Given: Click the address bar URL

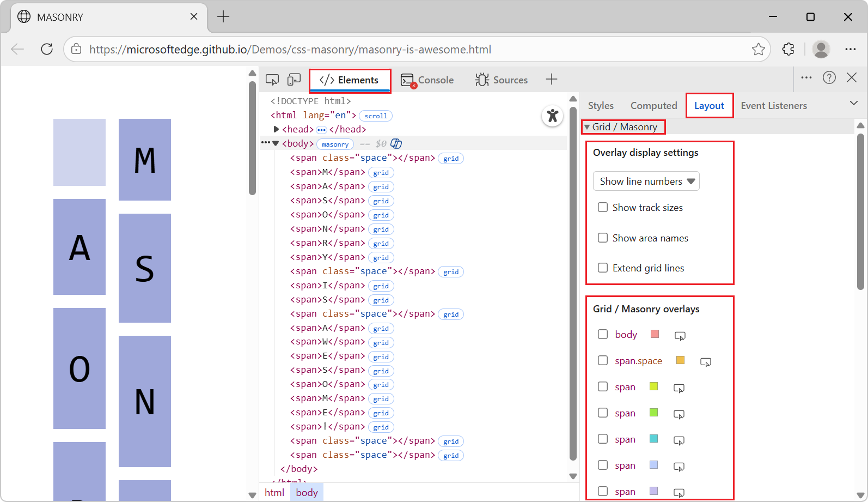Looking at the screenshot, I should pos(290,50).
